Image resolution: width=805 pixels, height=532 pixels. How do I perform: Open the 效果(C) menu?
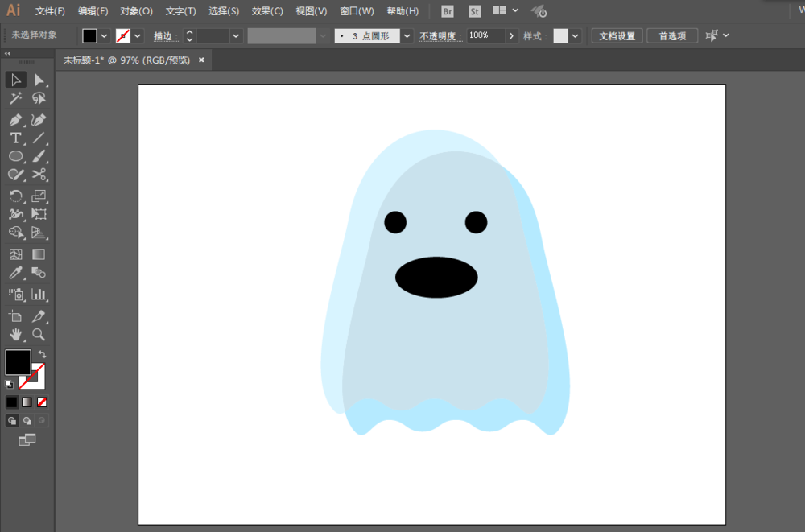(x=267, y=11)
